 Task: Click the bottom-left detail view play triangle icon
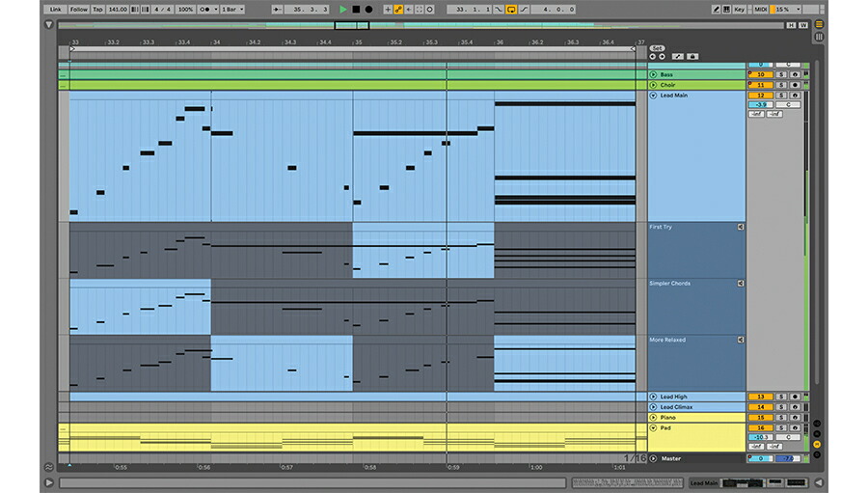pos(49,482)
